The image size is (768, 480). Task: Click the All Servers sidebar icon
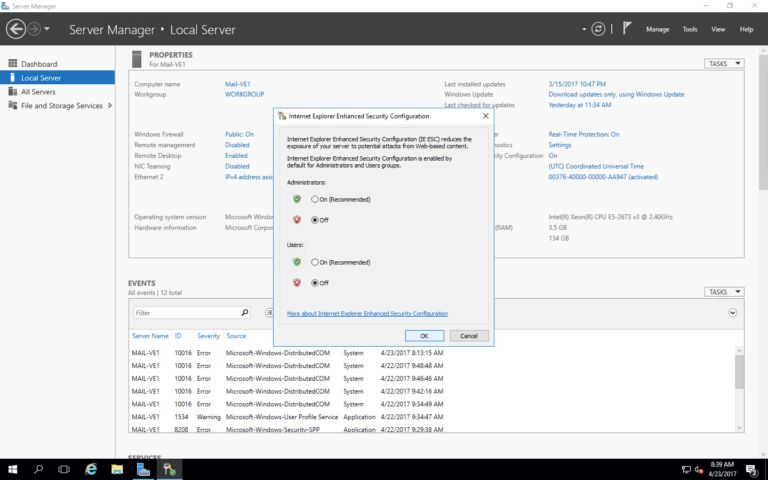tap(13, 92)
